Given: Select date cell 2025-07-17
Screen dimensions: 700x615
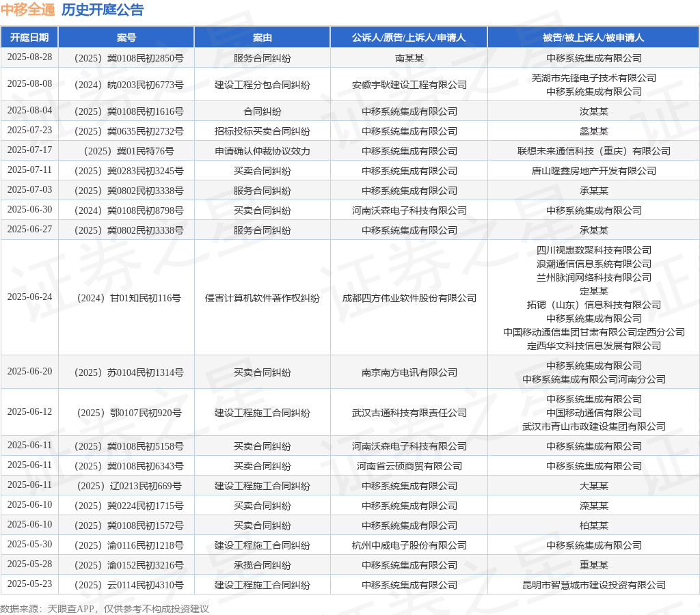Looking at the screenshot, I should pyautogui.click(x=29, y=150).
